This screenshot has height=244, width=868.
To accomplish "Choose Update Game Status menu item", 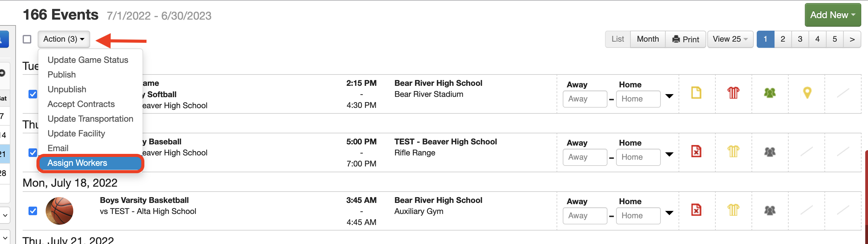I will coord(88,60).
